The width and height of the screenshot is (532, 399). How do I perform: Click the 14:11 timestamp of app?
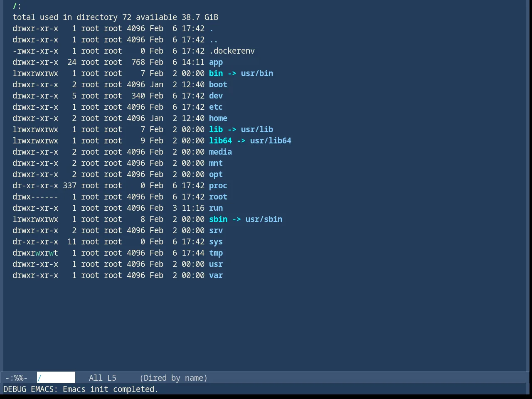pos(193,62)
